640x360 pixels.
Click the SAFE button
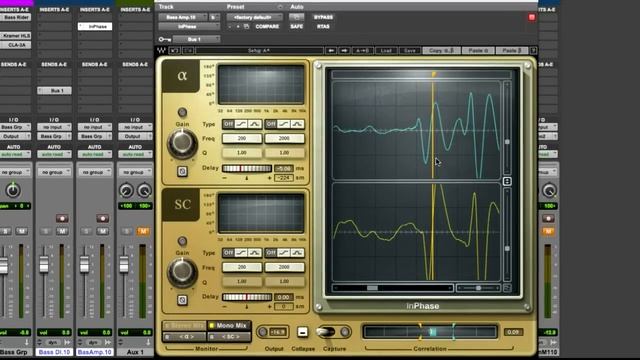click(297, 27)
